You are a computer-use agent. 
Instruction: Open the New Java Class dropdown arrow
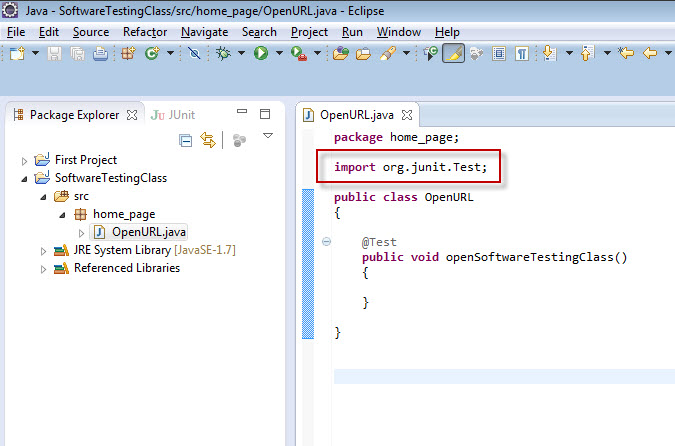click(x=170, y=53)
